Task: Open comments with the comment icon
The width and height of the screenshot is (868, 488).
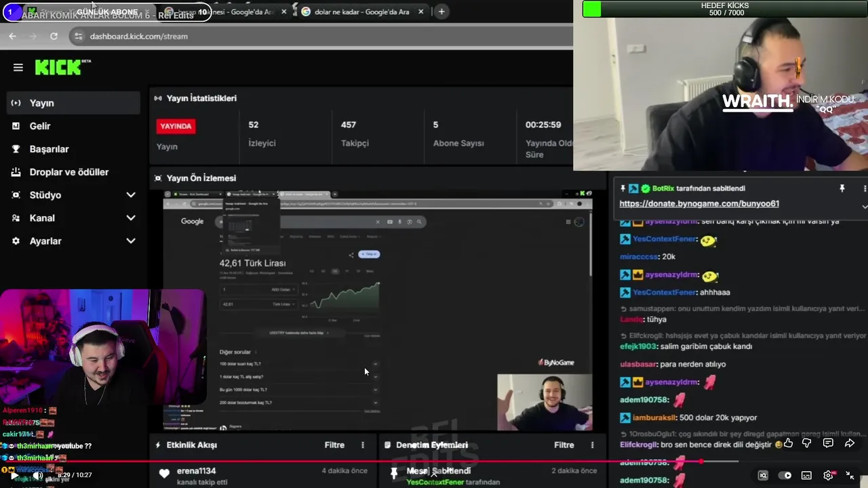Action: point(828,443)
